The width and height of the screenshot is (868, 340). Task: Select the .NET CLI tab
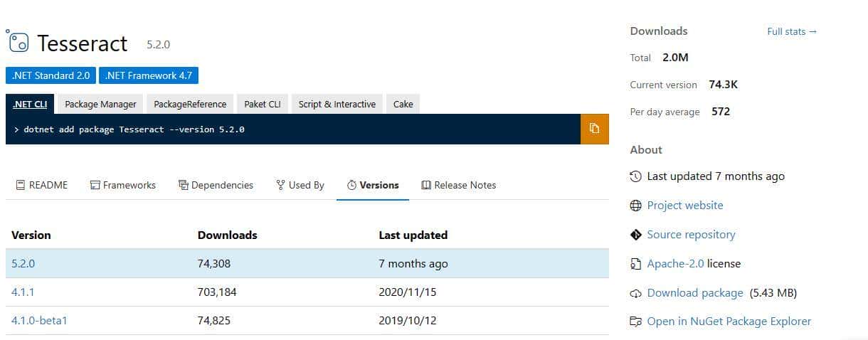30,104
